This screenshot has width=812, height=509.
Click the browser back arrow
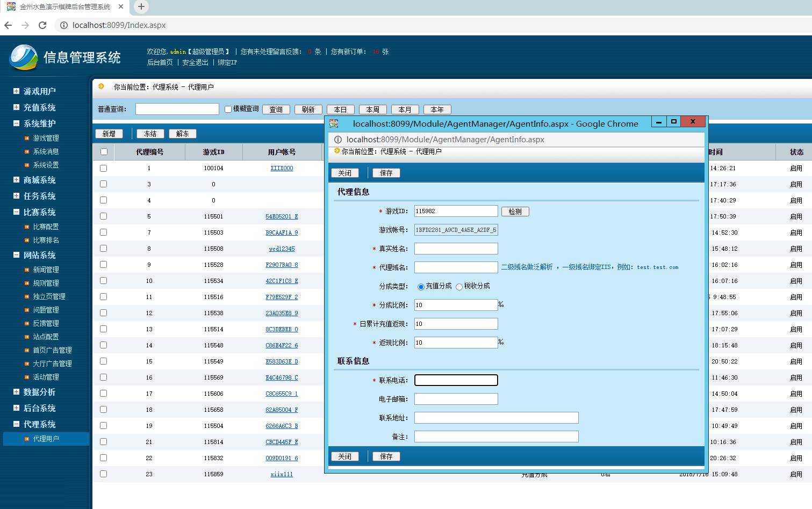(8, 25)
